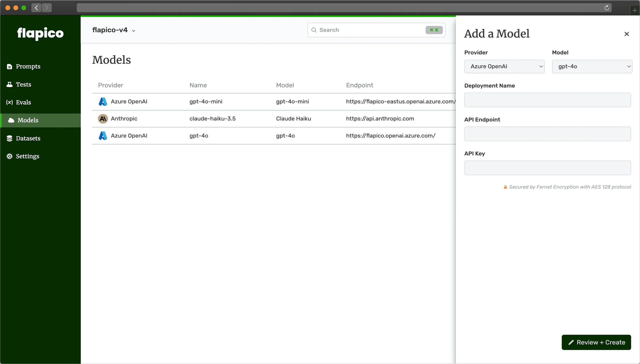Open the Evals section
The height and width of the screenshot is (364, 640).
[x=23, y=102]
